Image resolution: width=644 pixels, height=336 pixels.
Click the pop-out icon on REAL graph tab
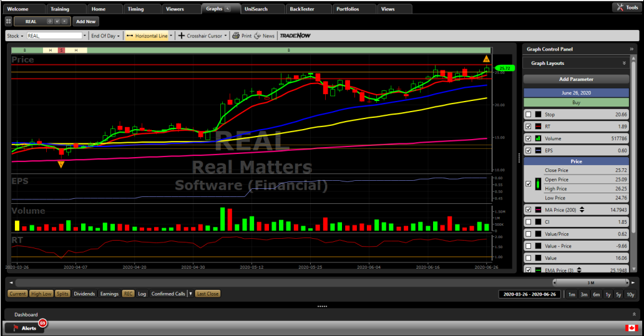[57, 21]
